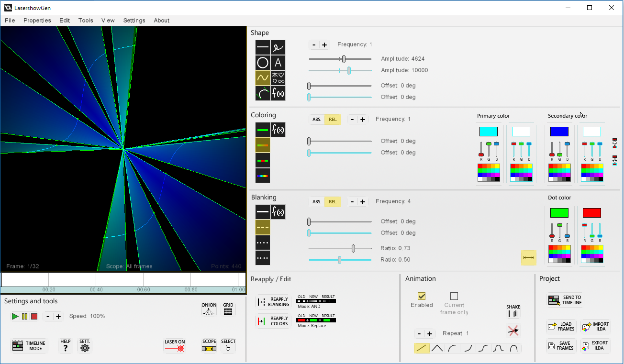Select the circle shape tool
Screen dimensions: 624x364
[263, 63]
